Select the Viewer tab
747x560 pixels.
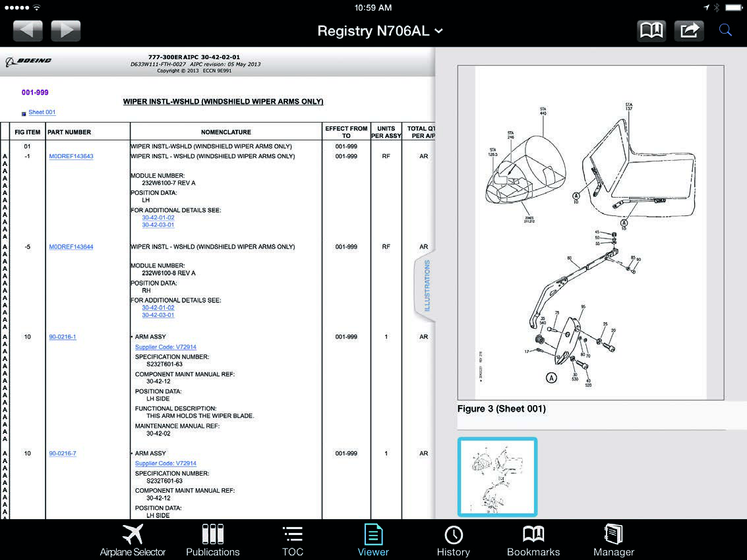[x=373, y=540]
